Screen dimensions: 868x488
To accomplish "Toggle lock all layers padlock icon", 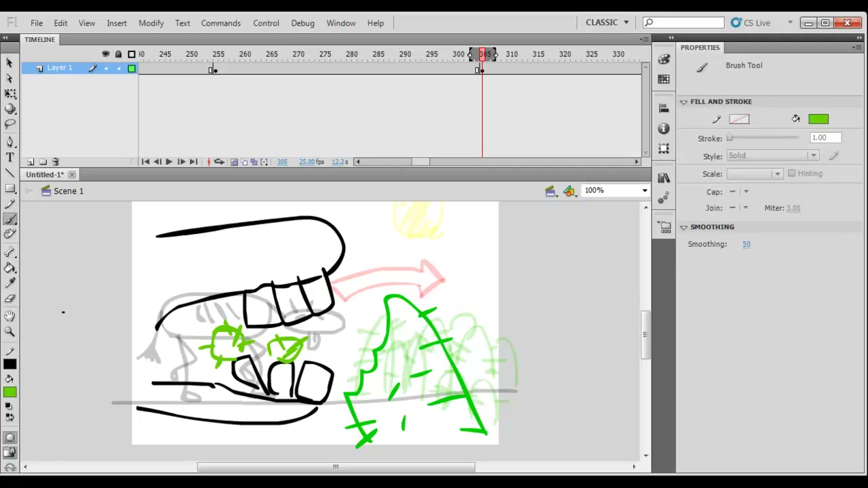I will [x=118, y=54].
